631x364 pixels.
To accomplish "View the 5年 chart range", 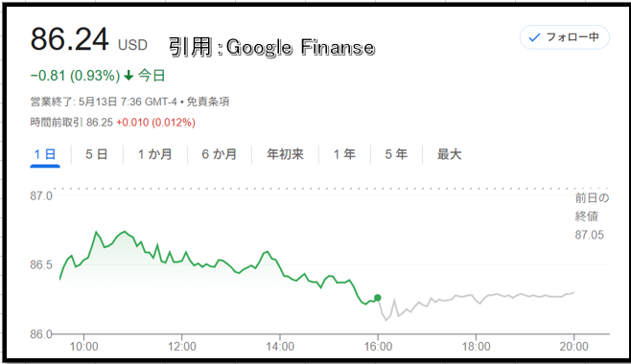I will [x=396, y=154].
